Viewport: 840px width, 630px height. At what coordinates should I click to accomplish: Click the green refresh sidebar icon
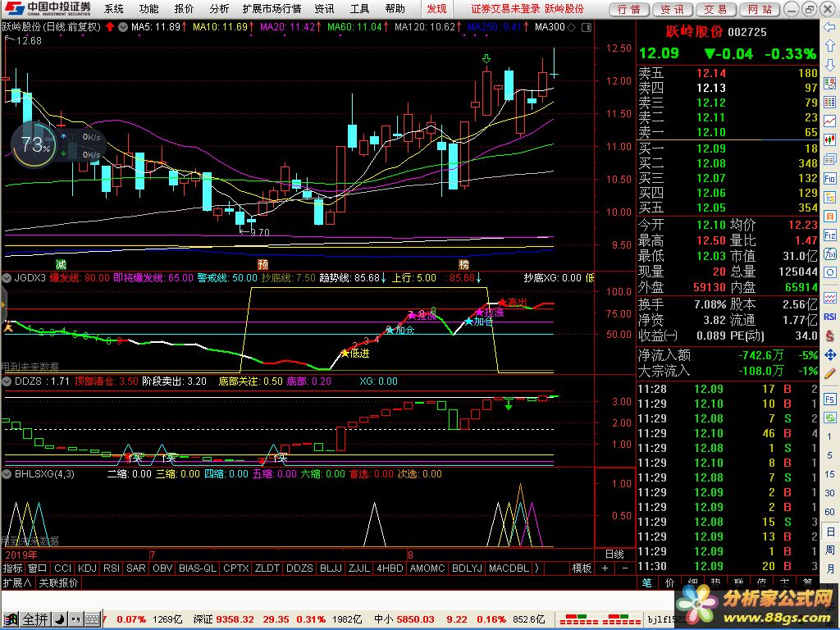tap(829, 418)
